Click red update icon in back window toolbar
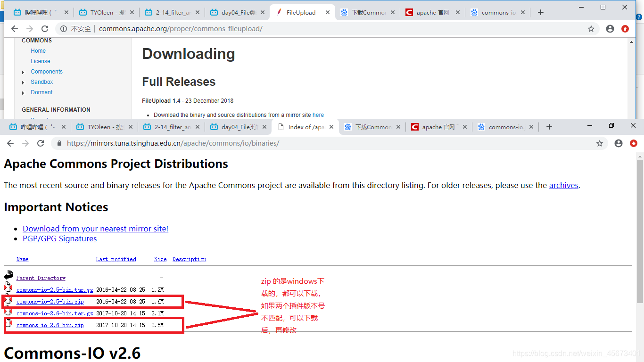This screenshot has height=362, width=644. (625, 29)
